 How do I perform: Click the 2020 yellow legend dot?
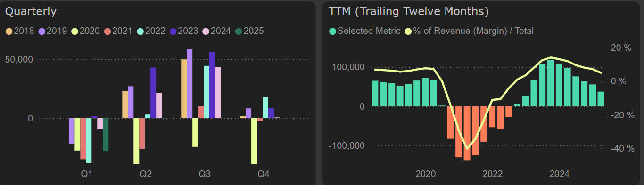coord(74,32)
